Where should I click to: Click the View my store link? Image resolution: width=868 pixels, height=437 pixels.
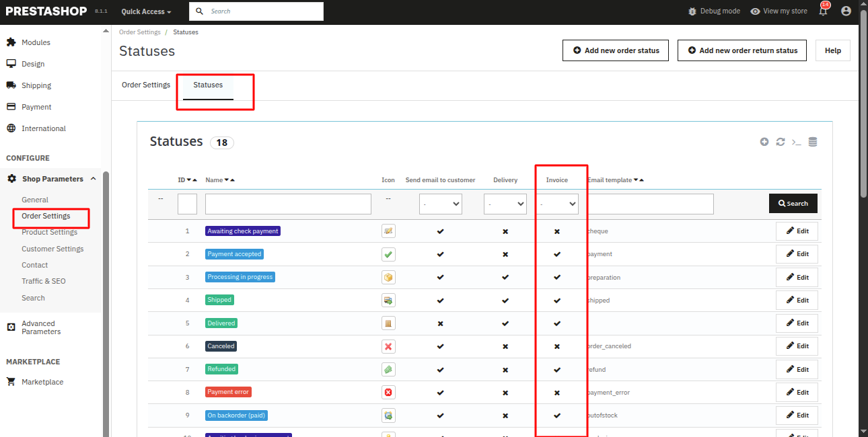[779, 11]
